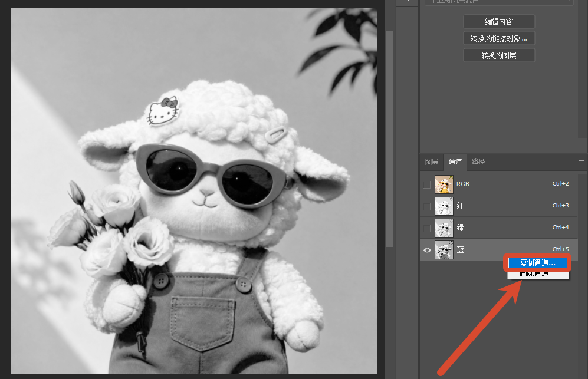588x379 pixels.
Task: Click the 编辑内容 button
Action: [499, 22]
